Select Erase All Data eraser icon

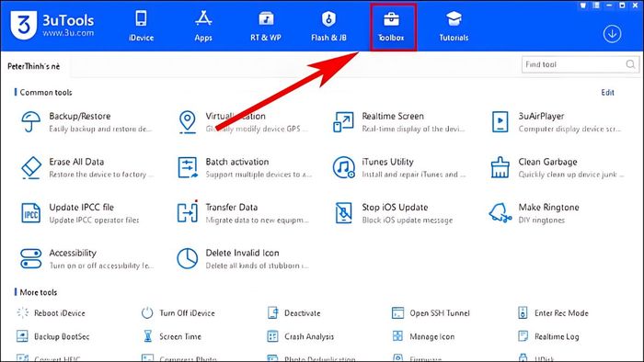coord(30,167)
